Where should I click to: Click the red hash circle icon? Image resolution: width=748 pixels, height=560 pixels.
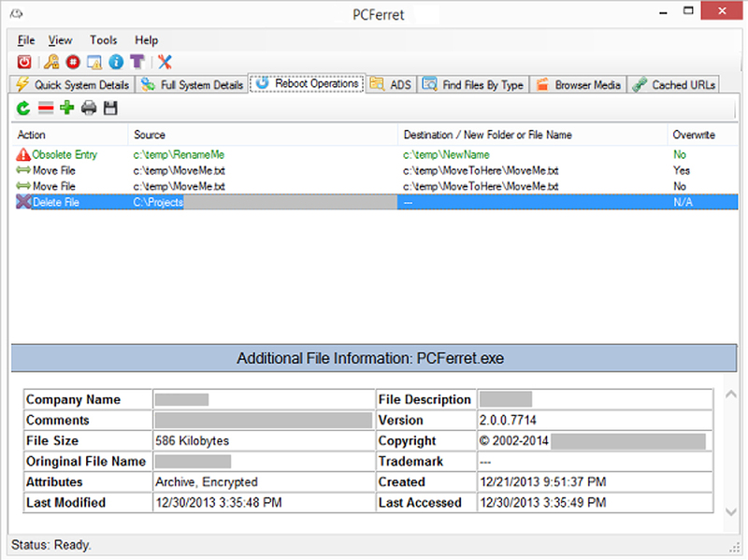(x=73, y=62)
